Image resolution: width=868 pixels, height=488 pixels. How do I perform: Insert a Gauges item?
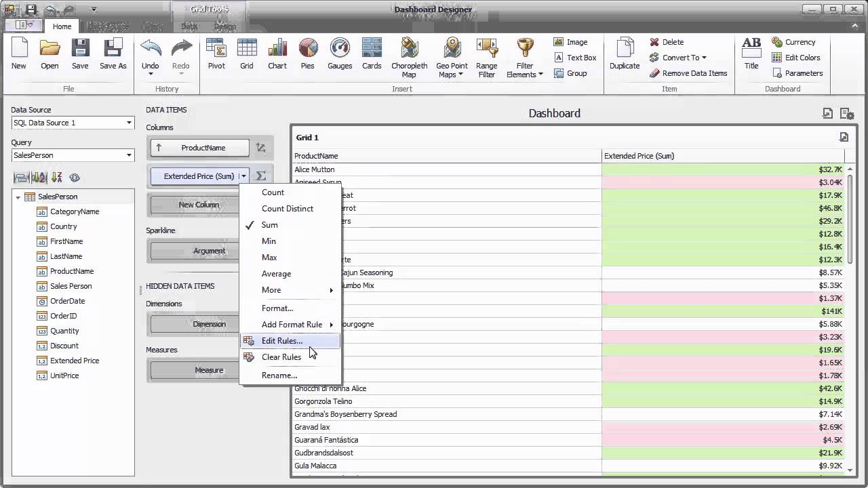coord(340,54)
